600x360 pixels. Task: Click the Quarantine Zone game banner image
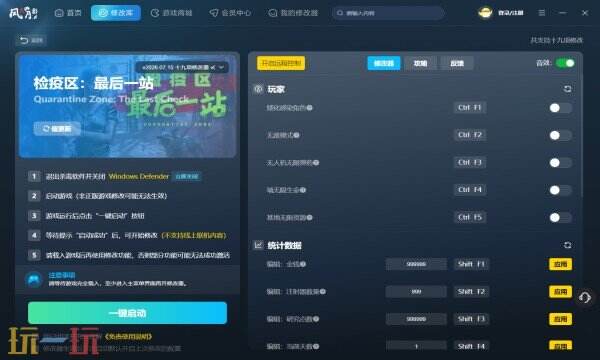(x=127, y=106)
